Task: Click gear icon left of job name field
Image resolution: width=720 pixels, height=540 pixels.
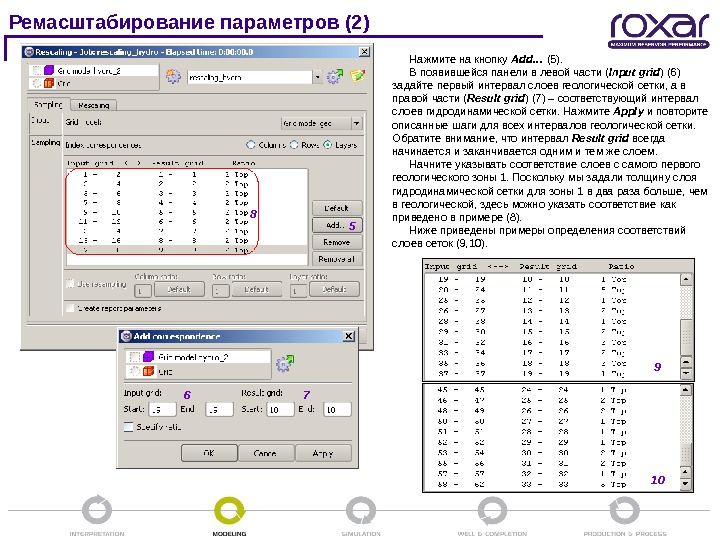Action: 173,77
